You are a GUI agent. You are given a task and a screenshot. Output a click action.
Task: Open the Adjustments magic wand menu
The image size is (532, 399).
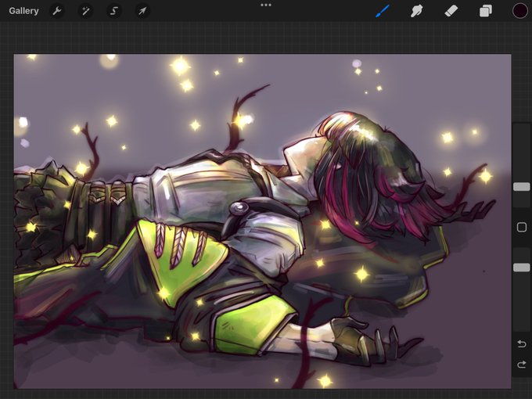click(x=85, y=11)
